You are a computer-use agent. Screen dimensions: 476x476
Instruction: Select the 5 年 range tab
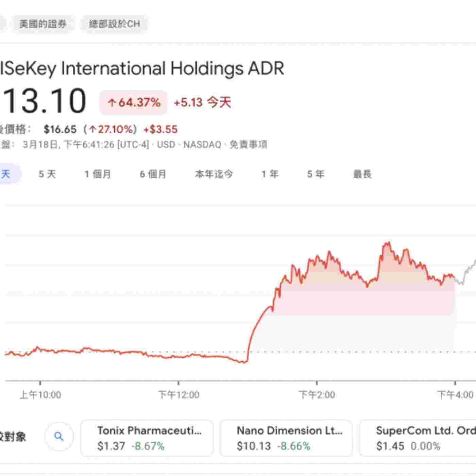click(x=316, y=174)
